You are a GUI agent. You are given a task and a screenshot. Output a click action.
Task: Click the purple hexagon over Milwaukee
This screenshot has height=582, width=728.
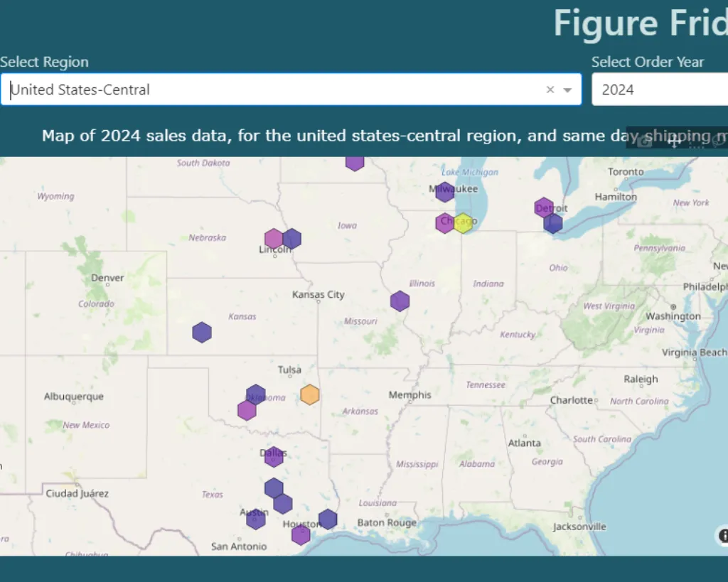[444, 192]
